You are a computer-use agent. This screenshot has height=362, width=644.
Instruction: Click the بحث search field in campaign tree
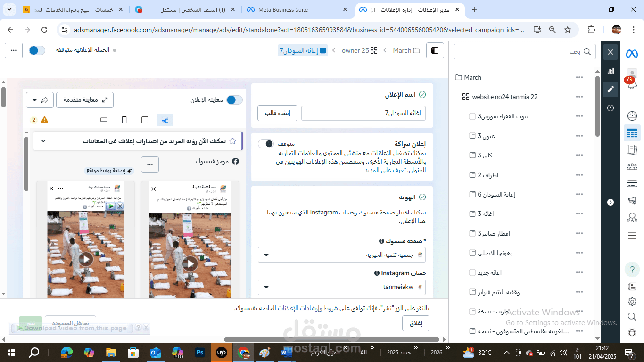click(525, 51)
